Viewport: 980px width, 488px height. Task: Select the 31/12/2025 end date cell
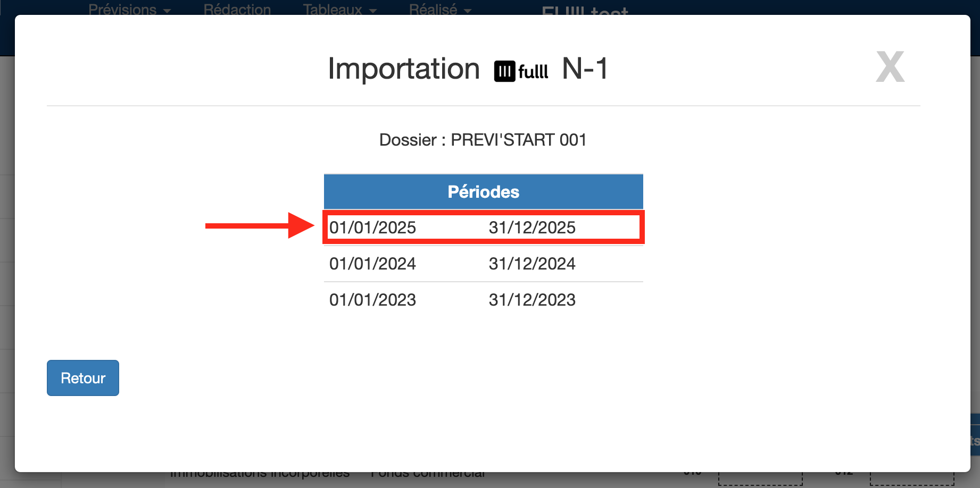point(532,228)
